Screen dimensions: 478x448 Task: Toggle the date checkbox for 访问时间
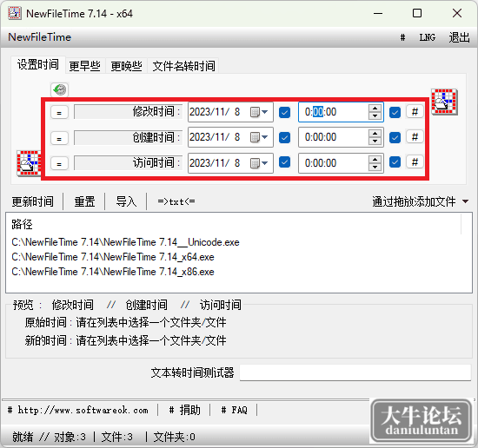pos(284,162)
